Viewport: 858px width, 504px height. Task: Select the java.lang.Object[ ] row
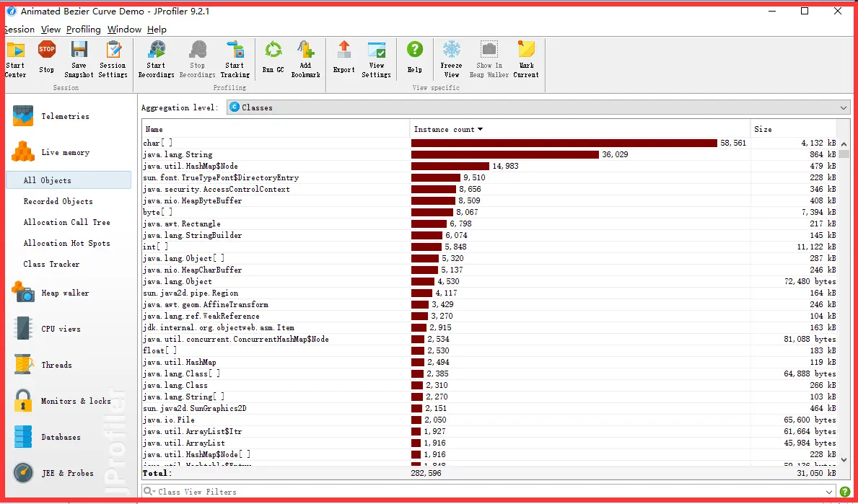pos(490,259)
